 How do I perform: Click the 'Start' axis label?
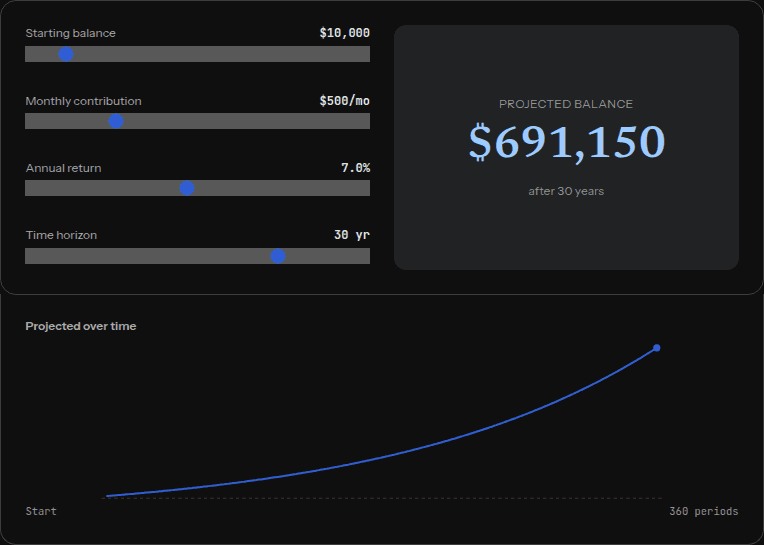click(x=41, y=511)
